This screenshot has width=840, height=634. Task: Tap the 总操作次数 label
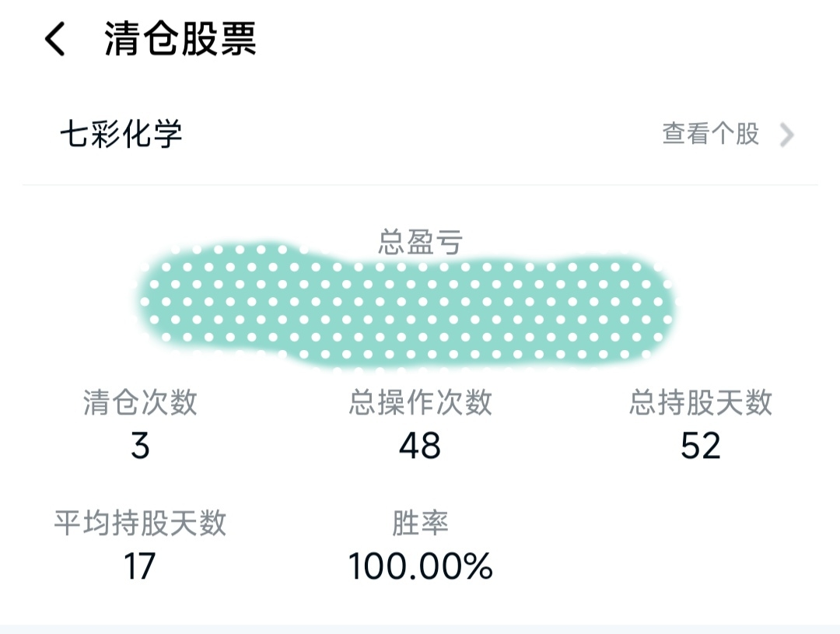tap(421, 402)
